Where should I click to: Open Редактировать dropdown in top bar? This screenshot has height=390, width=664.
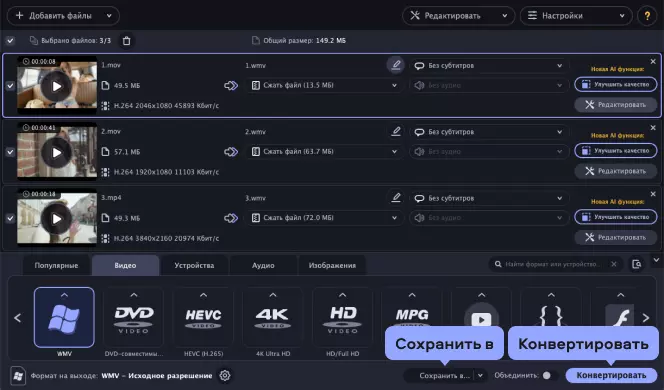coord(458,16)
